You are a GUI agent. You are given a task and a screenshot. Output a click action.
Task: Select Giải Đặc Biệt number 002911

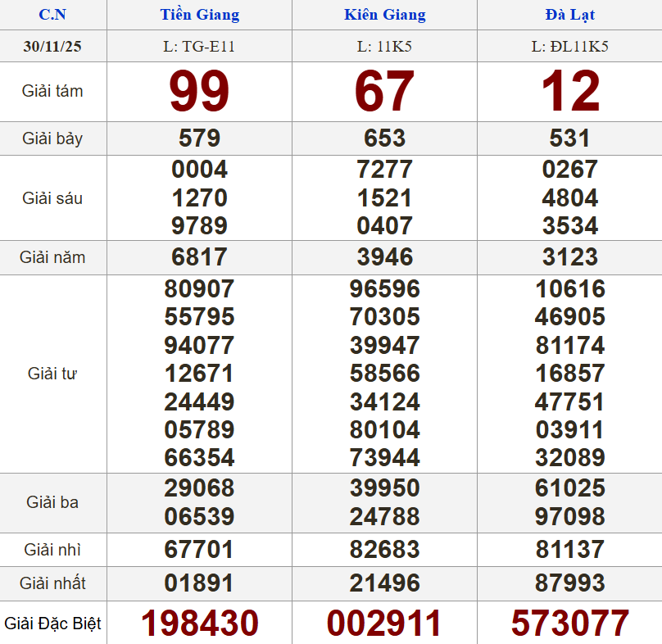click(385, 623)
